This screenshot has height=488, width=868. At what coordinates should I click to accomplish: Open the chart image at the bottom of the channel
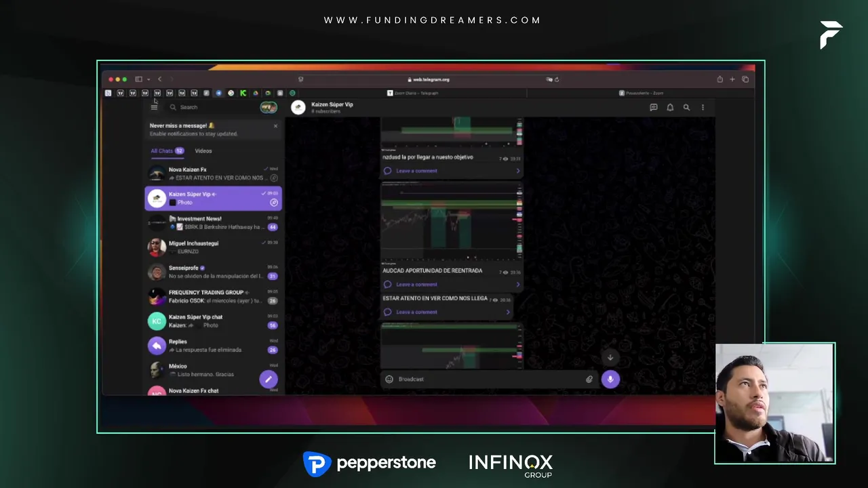coord(452,346)
